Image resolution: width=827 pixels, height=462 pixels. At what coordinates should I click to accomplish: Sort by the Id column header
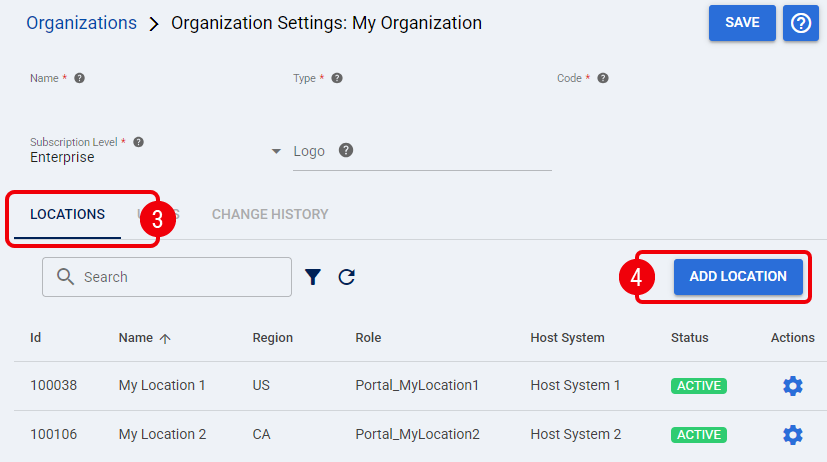point(35,338)
